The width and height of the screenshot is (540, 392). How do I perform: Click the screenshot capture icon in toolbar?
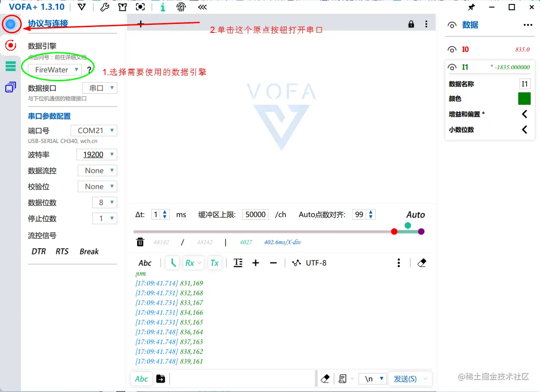[x=140, y=7]
